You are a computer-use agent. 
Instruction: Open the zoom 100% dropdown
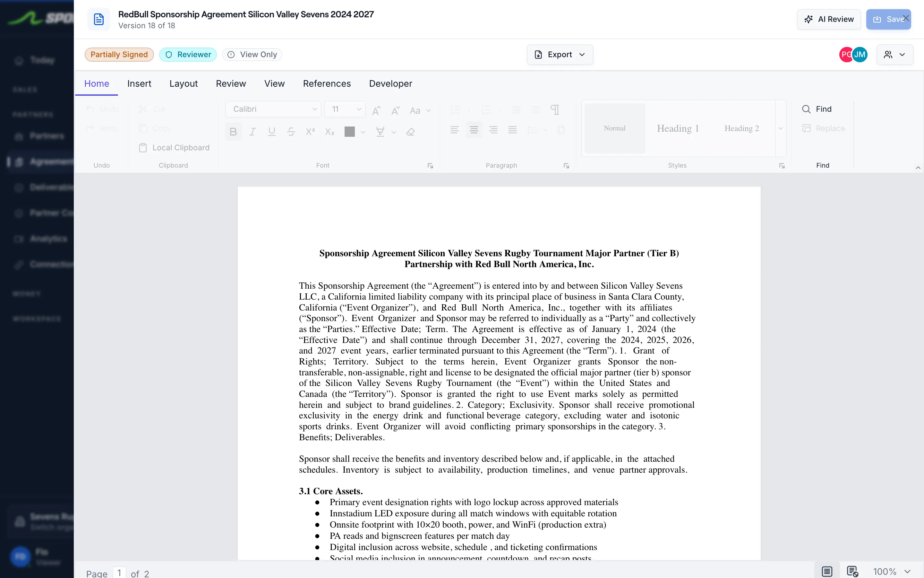click(892, 571)
